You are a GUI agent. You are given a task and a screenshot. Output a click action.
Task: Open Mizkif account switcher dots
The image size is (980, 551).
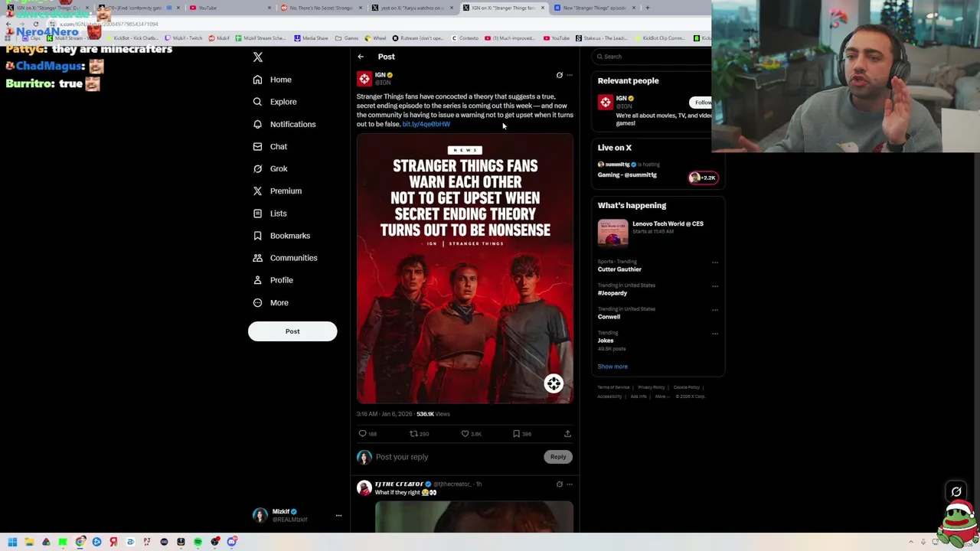point(338,515)
